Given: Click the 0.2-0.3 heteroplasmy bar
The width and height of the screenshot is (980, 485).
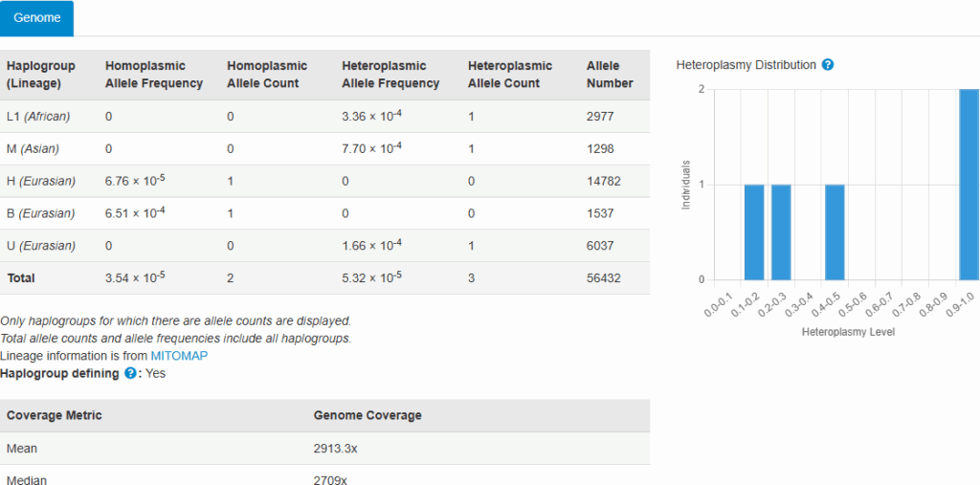Looking at the screenshot, I should point(781,231).
